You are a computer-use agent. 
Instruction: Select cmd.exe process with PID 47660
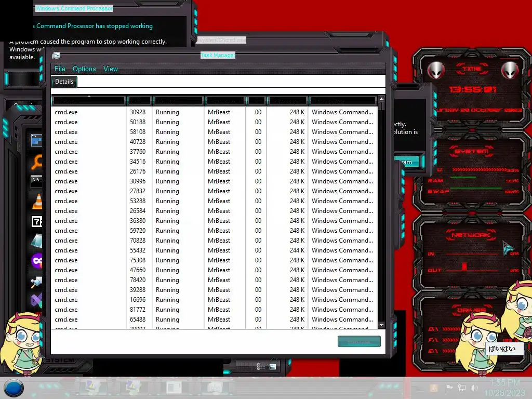point(215,270)
